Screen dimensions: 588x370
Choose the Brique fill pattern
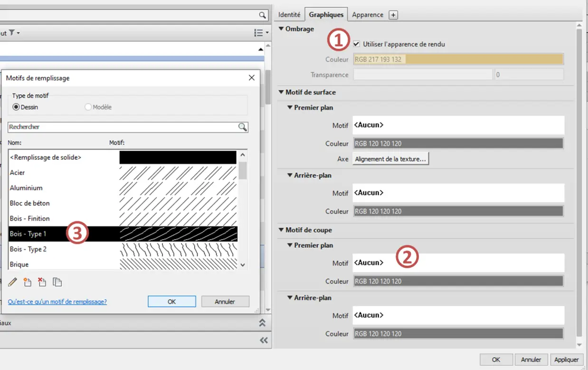tap(123, 264)
